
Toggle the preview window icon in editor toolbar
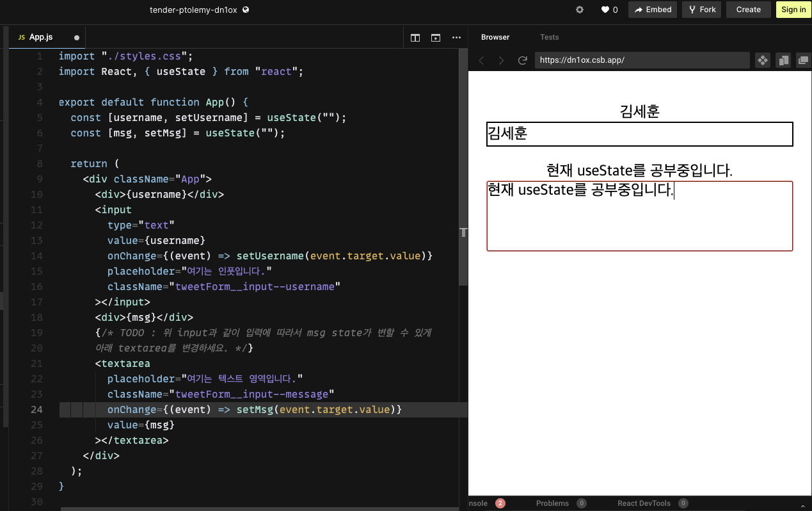[436, 38]
